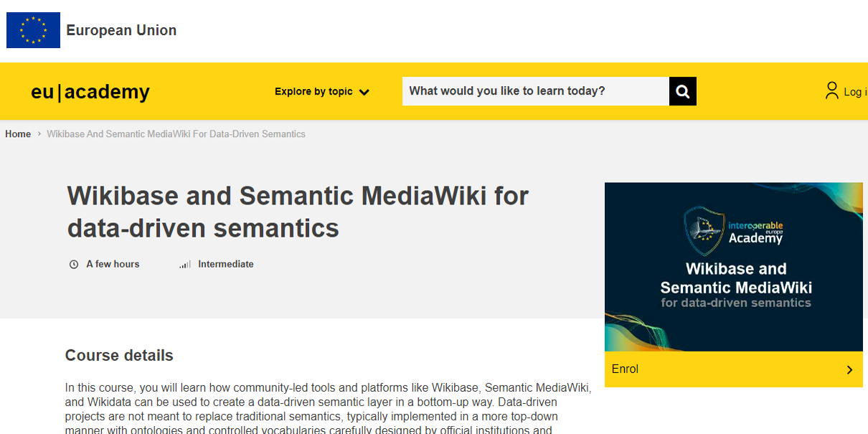Image resolution: width=868 pixels, height=434 pixels.
Task: Click the signal bars icon next to Intermediate
Action: tap(184, 264)
